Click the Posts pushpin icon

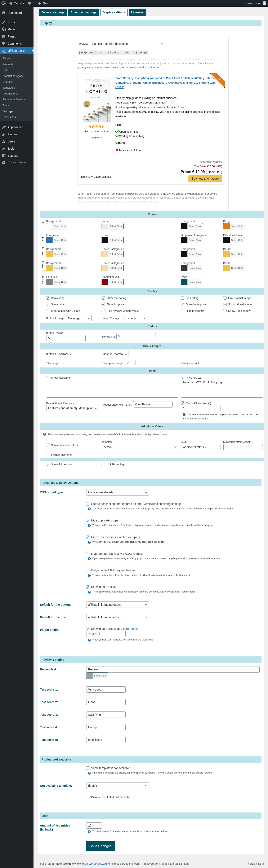[x=4, y=22]
